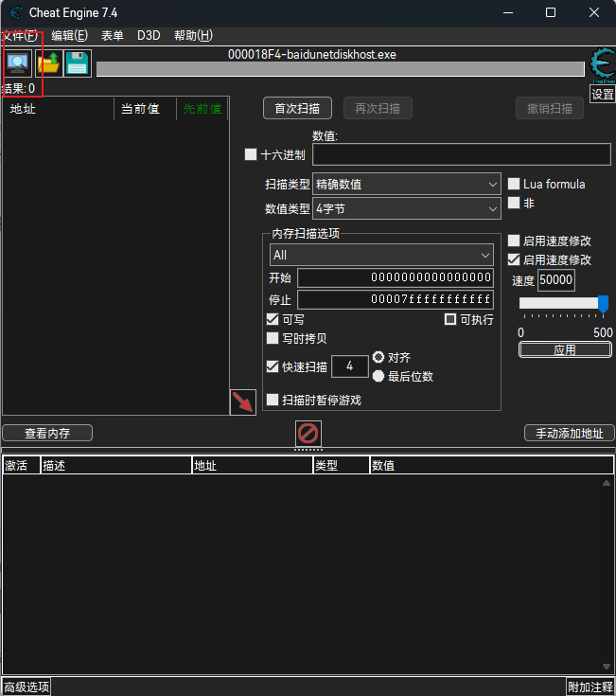Toggle the 快速扫描 fast scan checkbox
The image size is (616, 696).
click(x=273, y=366)
